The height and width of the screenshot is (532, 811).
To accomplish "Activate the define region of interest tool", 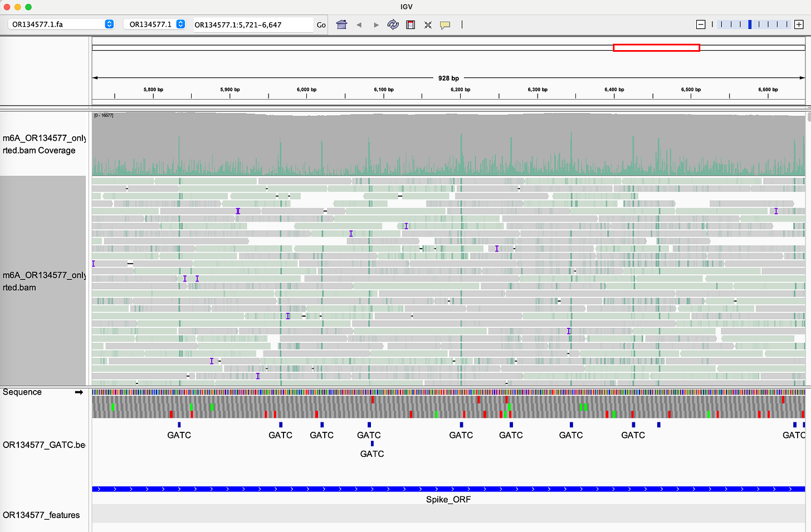I will (x=411, y=24).
